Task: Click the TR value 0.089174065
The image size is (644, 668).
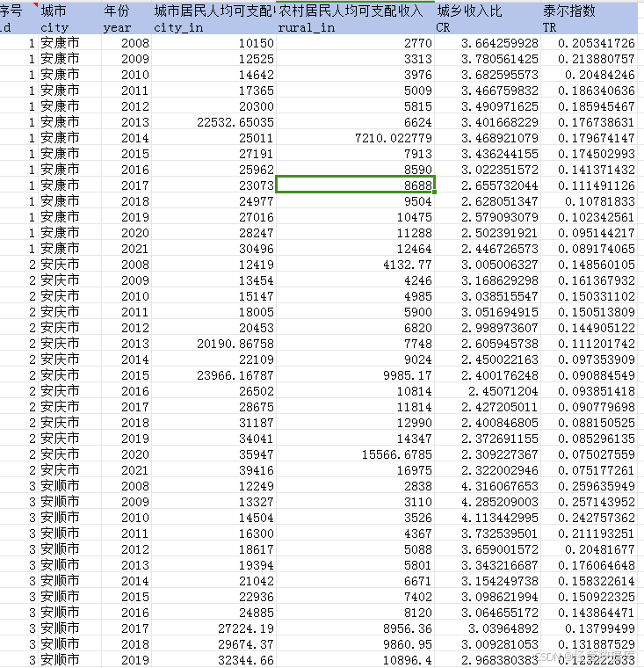Action: click(x=597, y=249)
